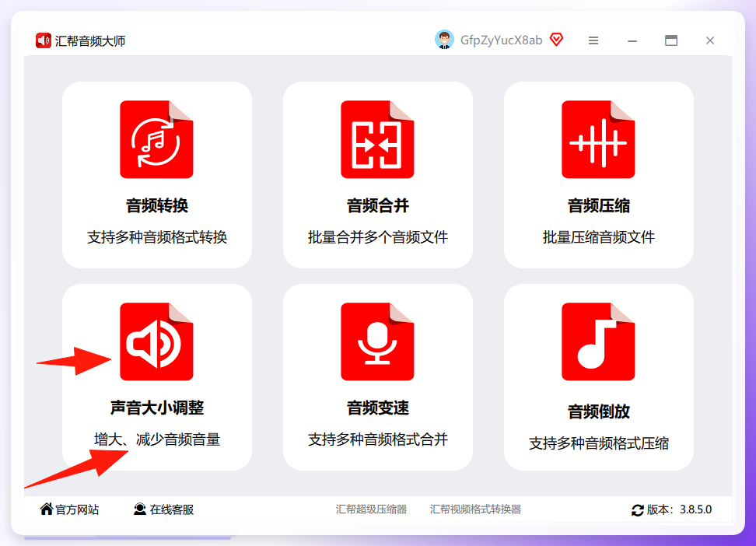
Task: Select the 音频压缩 title text
Action: pos(598,206)
